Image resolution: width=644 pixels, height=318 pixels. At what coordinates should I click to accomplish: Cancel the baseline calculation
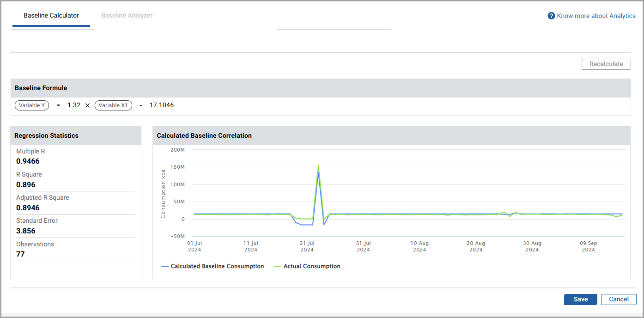click(619, 299)
